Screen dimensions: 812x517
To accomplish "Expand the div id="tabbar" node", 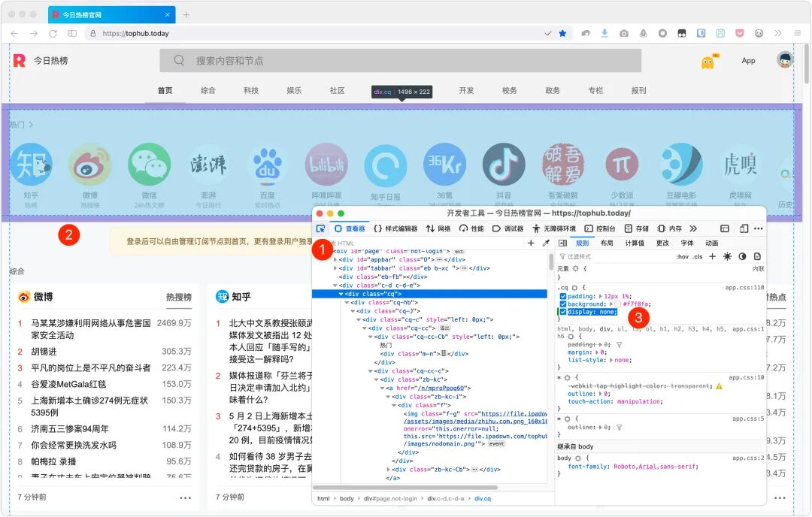I will pos(335,268).
